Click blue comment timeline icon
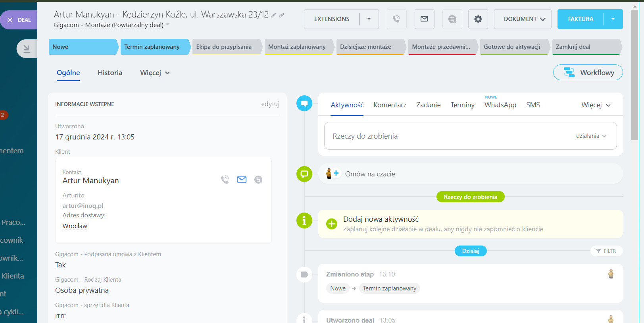This screenshot has width=644, height=323. point(304,103)
